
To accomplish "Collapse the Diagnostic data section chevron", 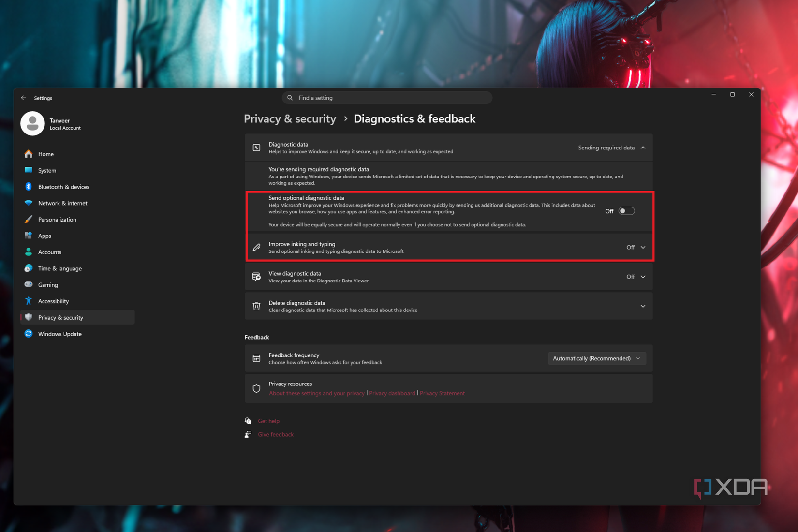I will [x=643, y=148].
